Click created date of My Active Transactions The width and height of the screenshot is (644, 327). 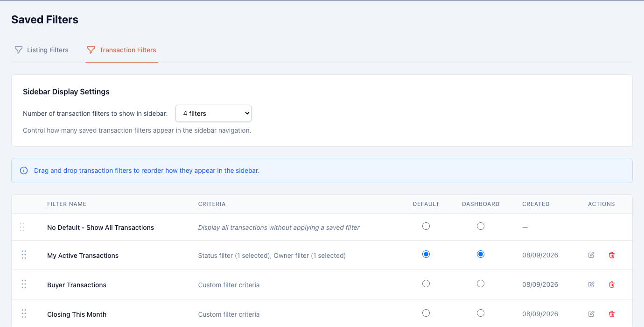click(x=540, y=255)
